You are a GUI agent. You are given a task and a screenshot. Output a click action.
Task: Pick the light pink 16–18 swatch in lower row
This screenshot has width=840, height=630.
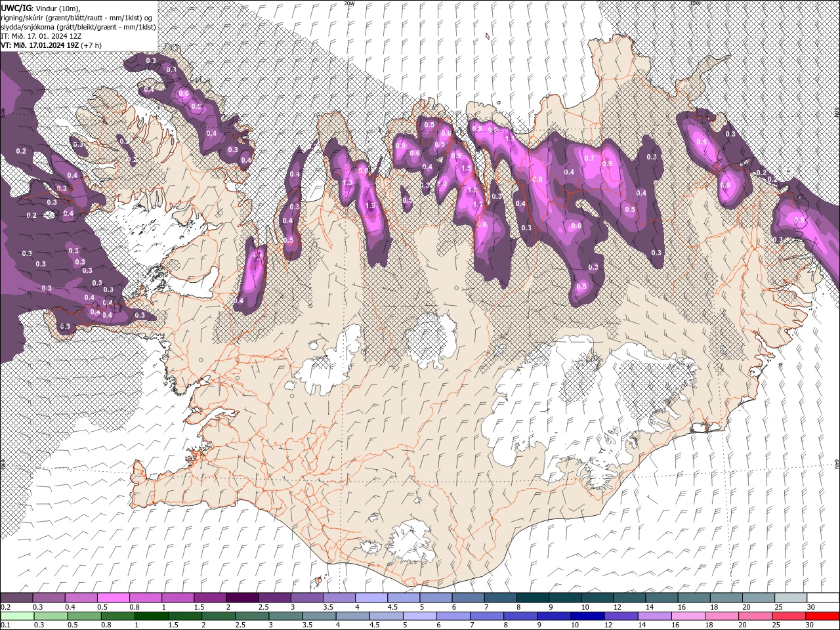[x=688, y=616]
